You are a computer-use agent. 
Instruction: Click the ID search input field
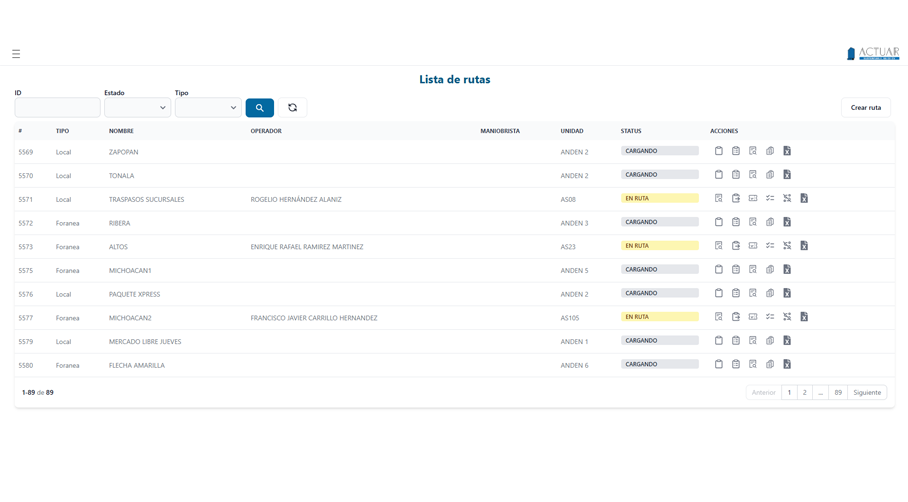point(57,108)
